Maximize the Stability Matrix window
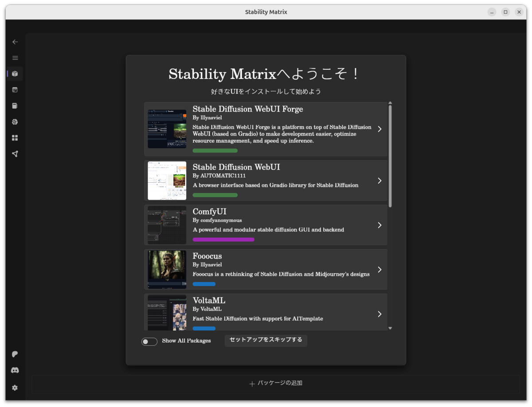 click(x=505, y=12)
